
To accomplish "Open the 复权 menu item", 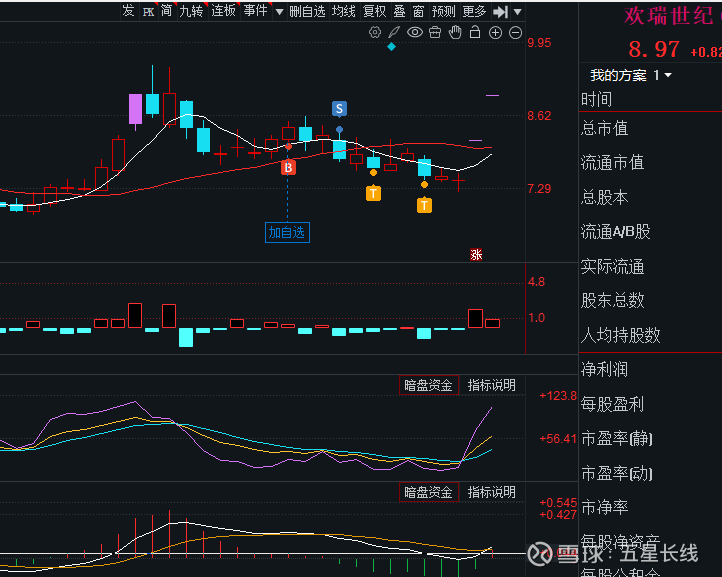I will point(374,11).
